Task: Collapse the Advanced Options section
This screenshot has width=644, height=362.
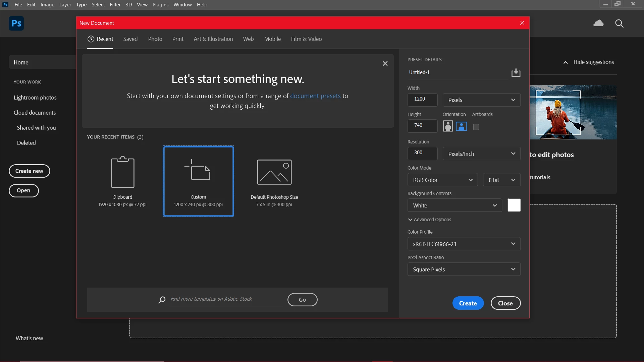Action: click(x=429, y=220)
